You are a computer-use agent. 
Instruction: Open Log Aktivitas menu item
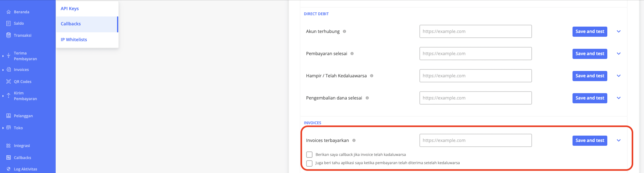25,169
